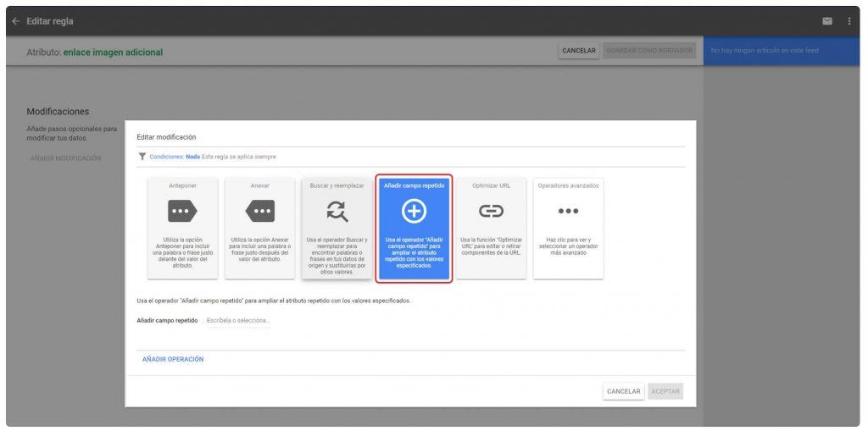The image size is (868, 431).
Task: Click 'Nada' conditions value text
Action: coord(192,157)
